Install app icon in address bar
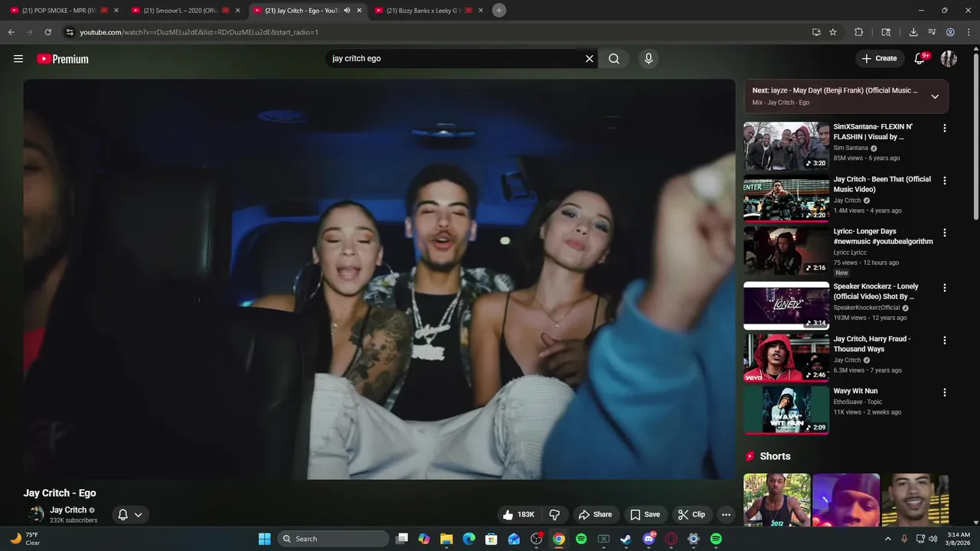The width and height of the screenshot is (980, 551). [x=816, y=32]
